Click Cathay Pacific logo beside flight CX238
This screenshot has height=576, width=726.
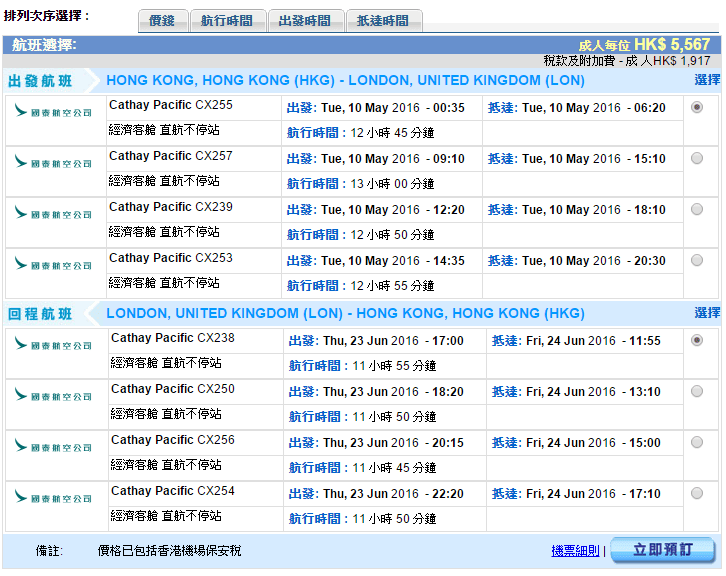pyautogui.click(x=53, y=345)
